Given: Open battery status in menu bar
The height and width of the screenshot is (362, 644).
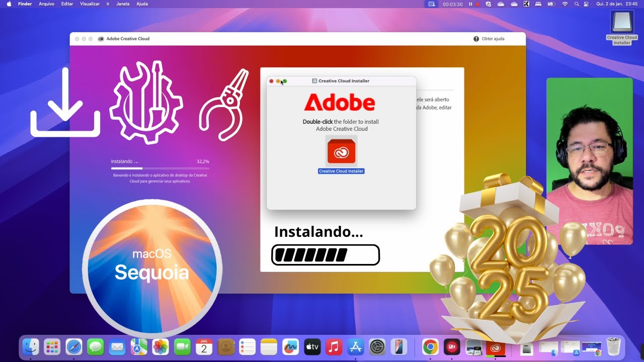Looking at the screenshot, I should click(x=551, y=4).
